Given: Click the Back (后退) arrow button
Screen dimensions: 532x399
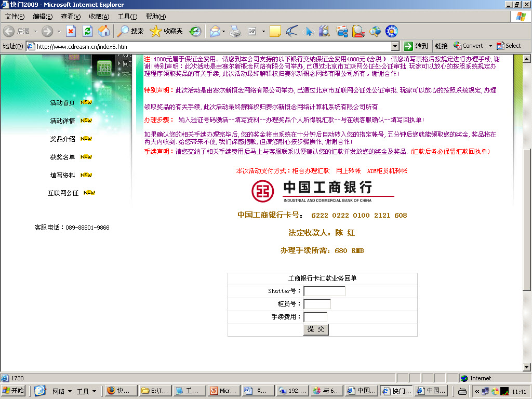Looking at the screenshot, I should [16, 31].
